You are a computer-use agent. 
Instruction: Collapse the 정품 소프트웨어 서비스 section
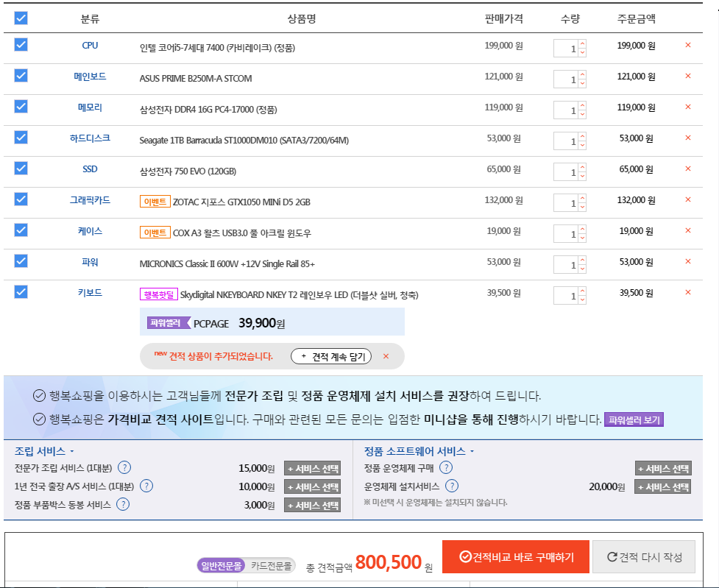tap(419, 451)
